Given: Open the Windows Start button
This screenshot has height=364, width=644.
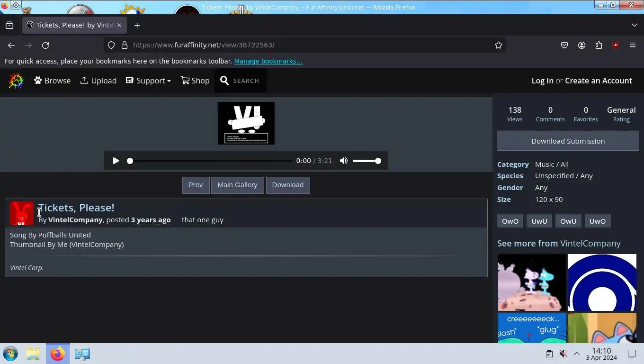Looking at the screenshot, I should point(10,354).
